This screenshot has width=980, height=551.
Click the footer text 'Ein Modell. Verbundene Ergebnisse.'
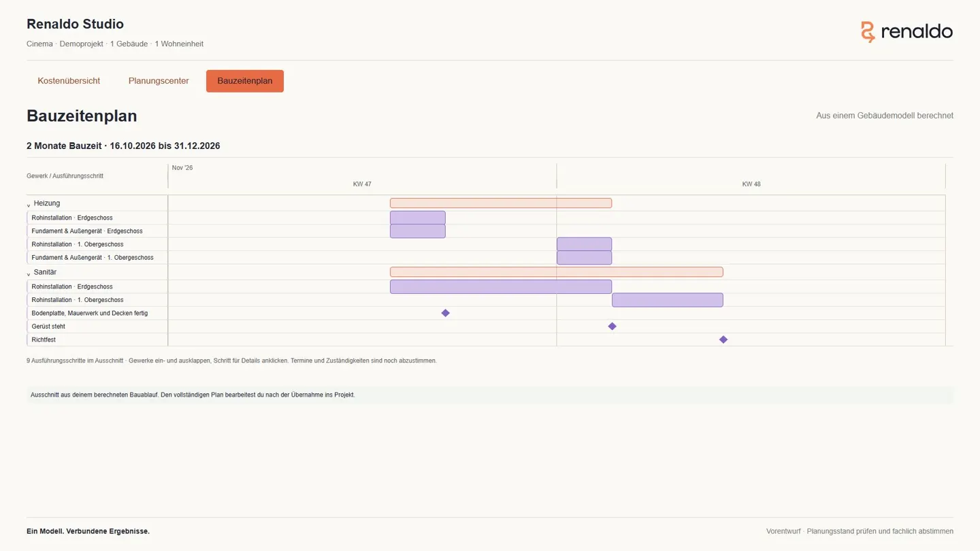click(x=88, y=531)
